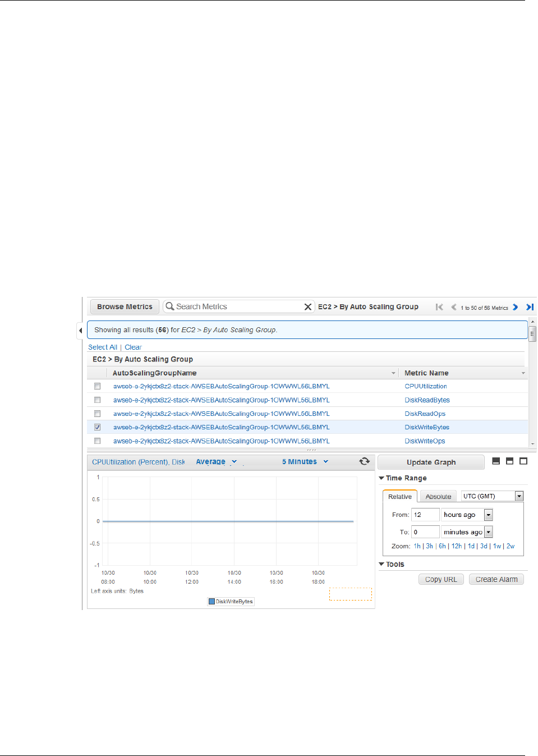The image size is (538, 756).
Task: Zoom graph to 1w
Action: coord(497,546)
